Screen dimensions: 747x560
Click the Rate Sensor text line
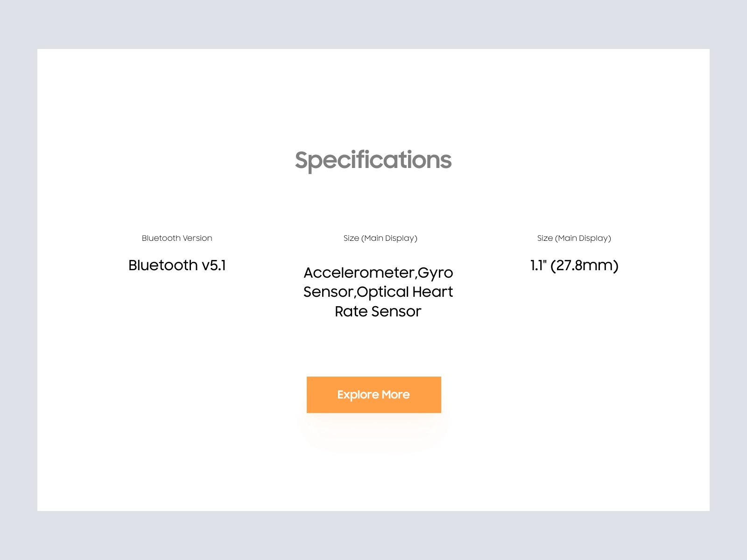click(378, 311)
